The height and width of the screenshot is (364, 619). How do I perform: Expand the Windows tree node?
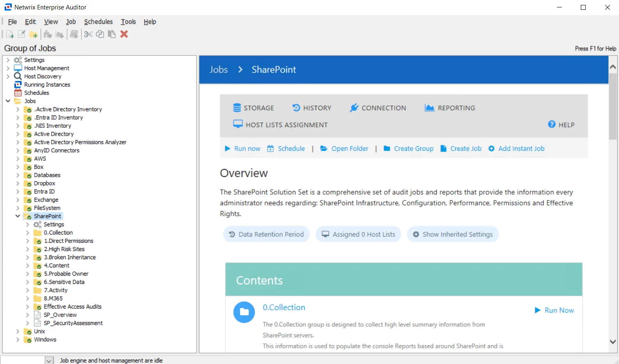point(18,339)
